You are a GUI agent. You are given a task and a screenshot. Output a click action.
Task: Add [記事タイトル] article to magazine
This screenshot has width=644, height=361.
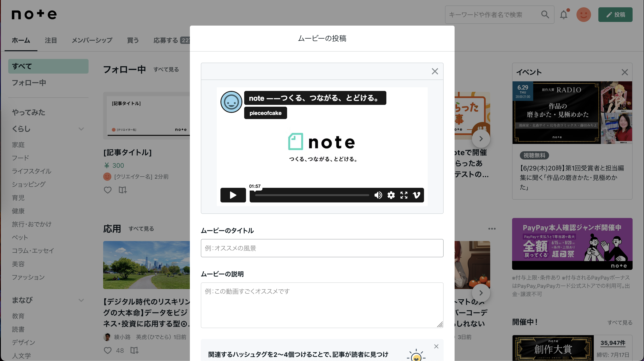point(123,190)
